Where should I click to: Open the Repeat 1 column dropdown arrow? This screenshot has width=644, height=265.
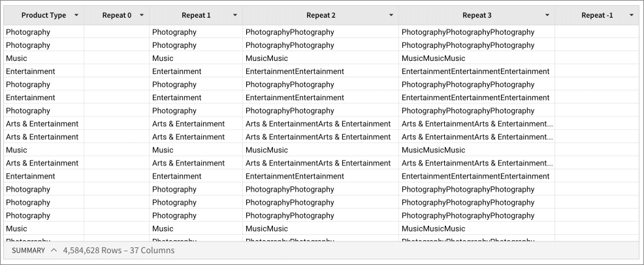(x=235, y=15)
